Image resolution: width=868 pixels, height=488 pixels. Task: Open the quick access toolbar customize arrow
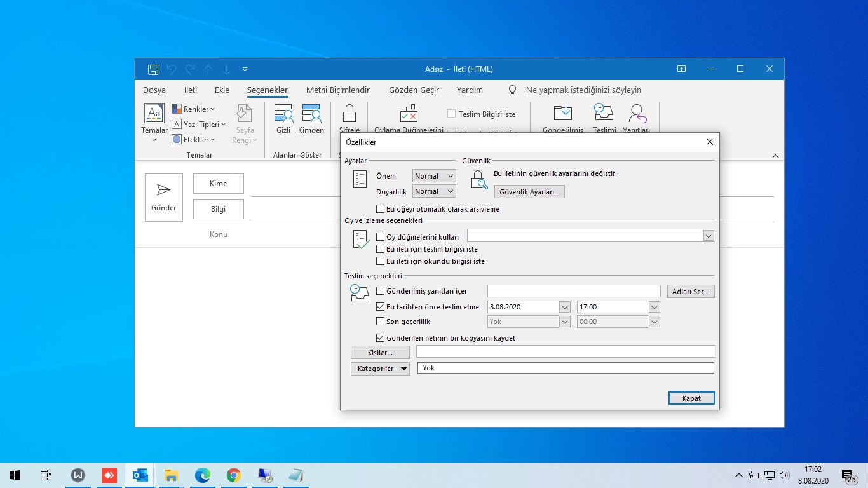(x=245, y=69)
